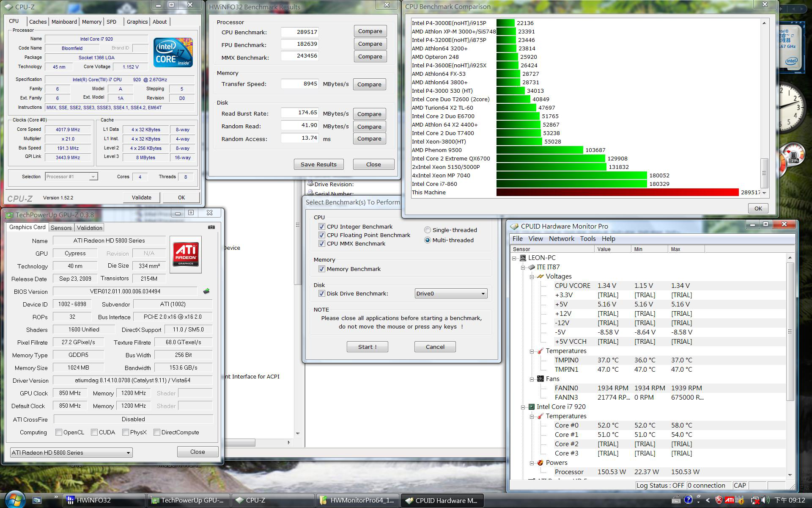Viewport: 812px width, 508px height.
Task: Open the Drive0 dropdown
Action: [x=451, y=294]
